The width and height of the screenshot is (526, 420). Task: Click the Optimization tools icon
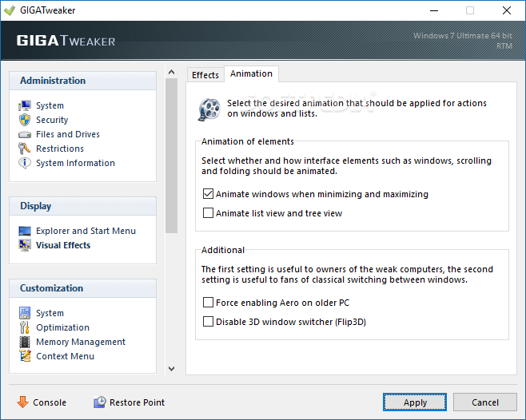(x=25, y=327)
